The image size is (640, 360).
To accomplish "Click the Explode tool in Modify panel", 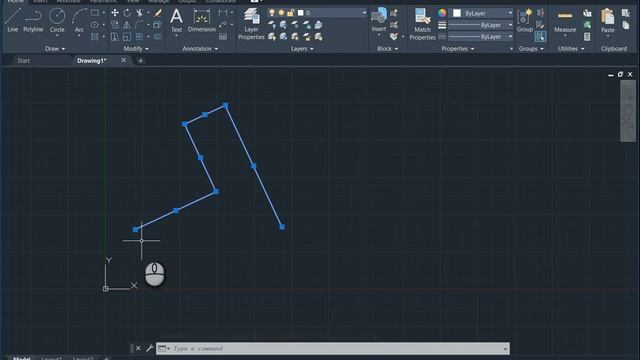I will pos(158,25).
